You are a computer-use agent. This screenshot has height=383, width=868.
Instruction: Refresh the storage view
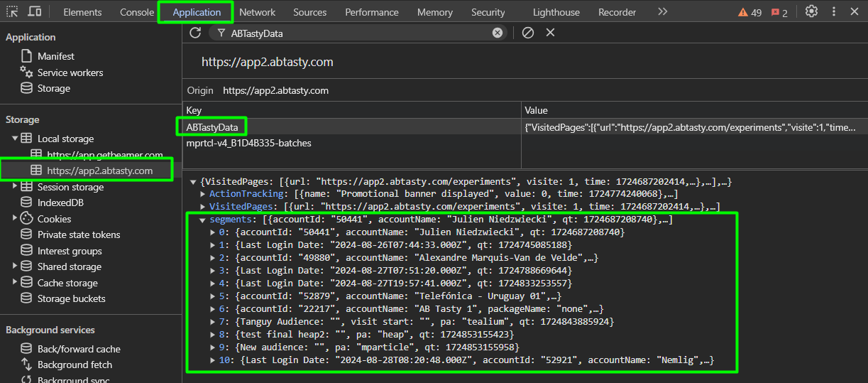195,33
